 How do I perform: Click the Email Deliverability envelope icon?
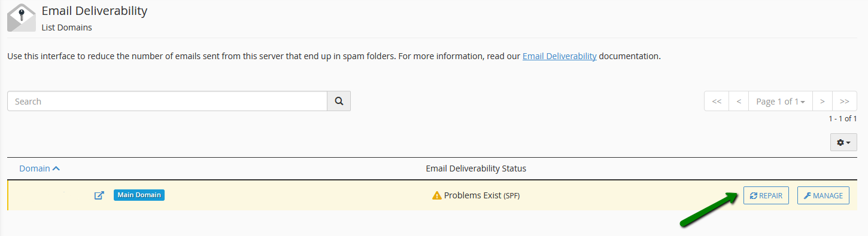[22, 17]
